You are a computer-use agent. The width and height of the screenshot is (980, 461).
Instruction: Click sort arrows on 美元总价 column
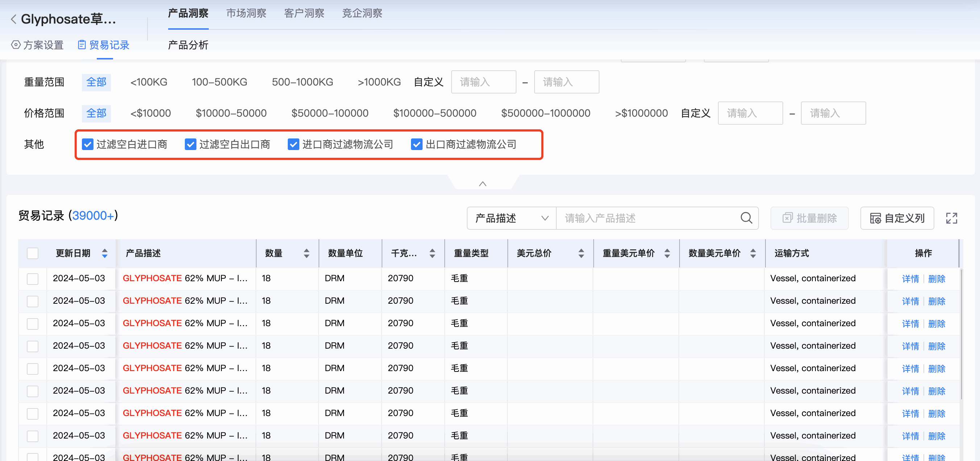(x=581, y=253)
